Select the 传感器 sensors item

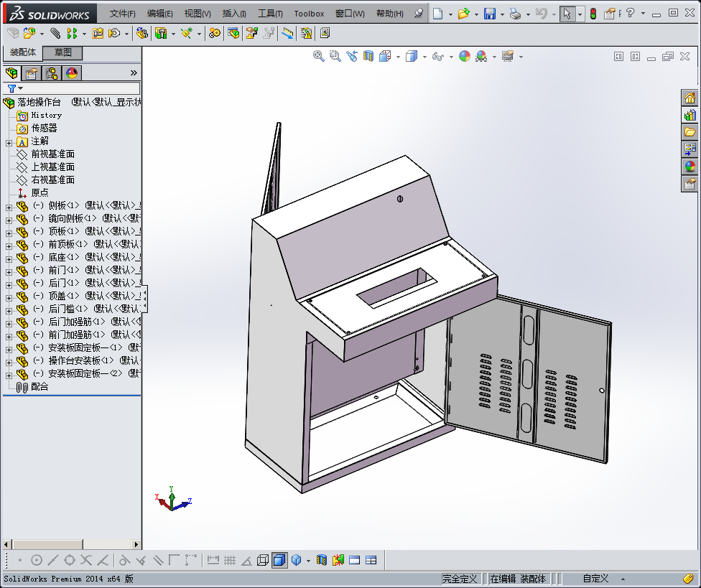[44, 129]
